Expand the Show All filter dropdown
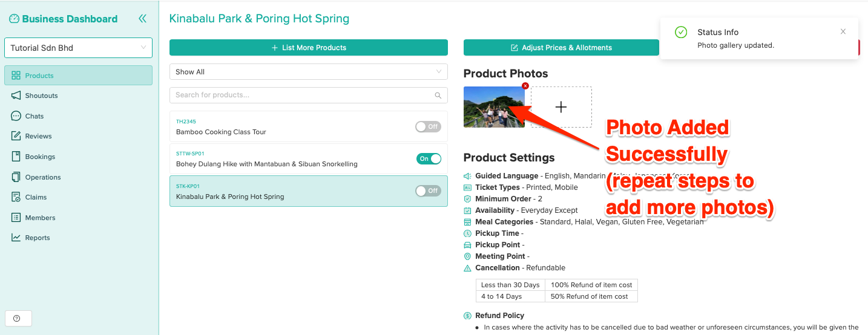 click(x=308, y=72)
